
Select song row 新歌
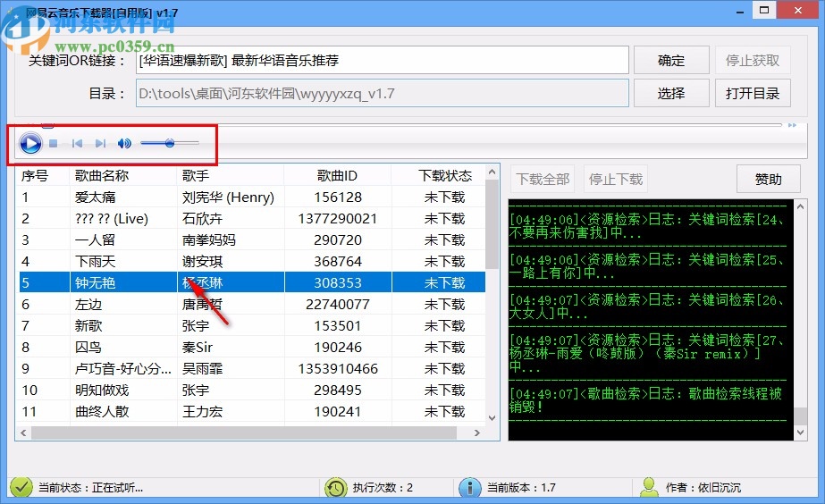tap(252, 326)
